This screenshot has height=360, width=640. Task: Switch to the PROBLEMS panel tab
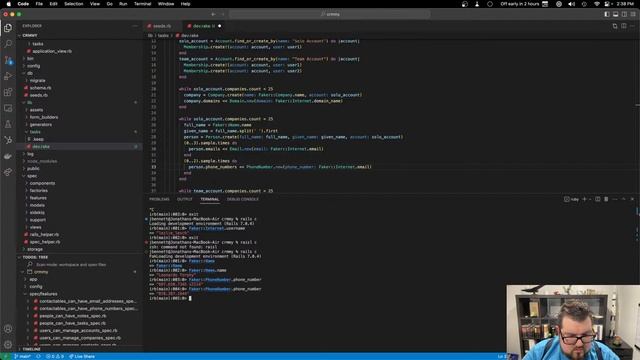[159, 199]
